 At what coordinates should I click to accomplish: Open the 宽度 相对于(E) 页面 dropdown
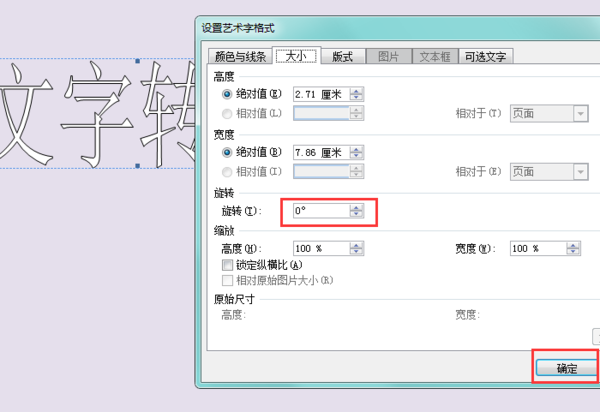click(549, 172)
